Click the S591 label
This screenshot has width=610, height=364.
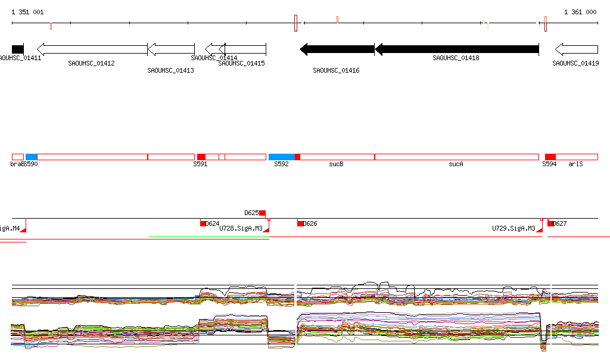[200, 164]
